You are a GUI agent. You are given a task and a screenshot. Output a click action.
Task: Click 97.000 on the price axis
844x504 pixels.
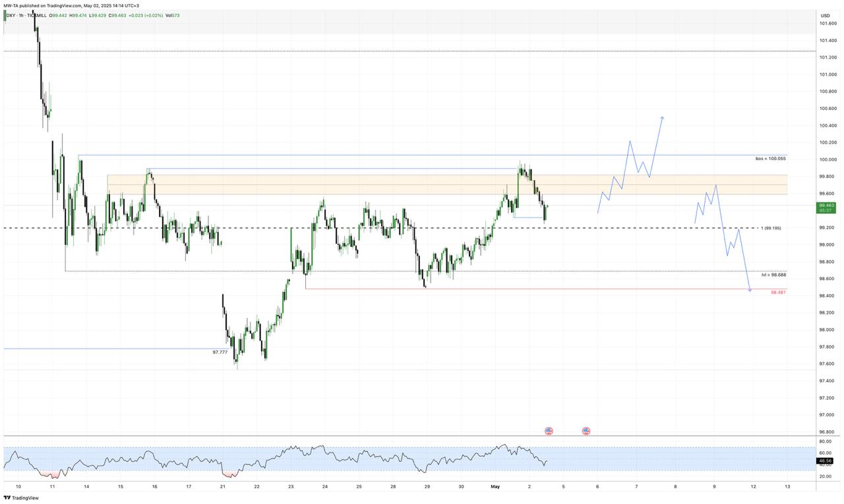[x=828, y=415]
